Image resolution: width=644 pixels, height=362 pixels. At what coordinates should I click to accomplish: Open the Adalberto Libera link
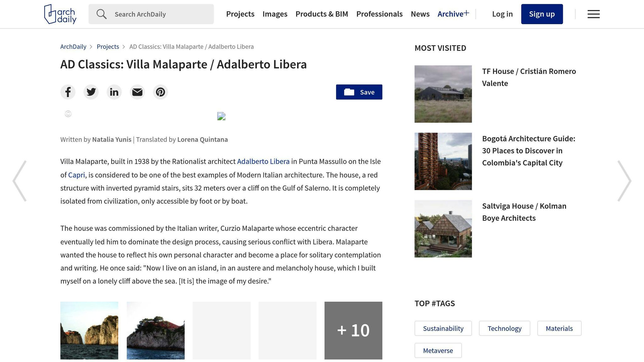point(263,161)
